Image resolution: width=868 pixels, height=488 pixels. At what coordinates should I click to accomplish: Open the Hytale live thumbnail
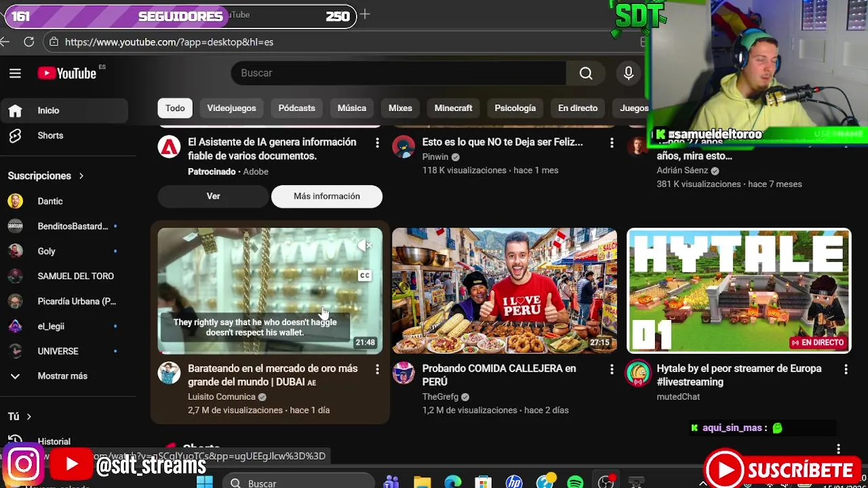click(739, 291)
